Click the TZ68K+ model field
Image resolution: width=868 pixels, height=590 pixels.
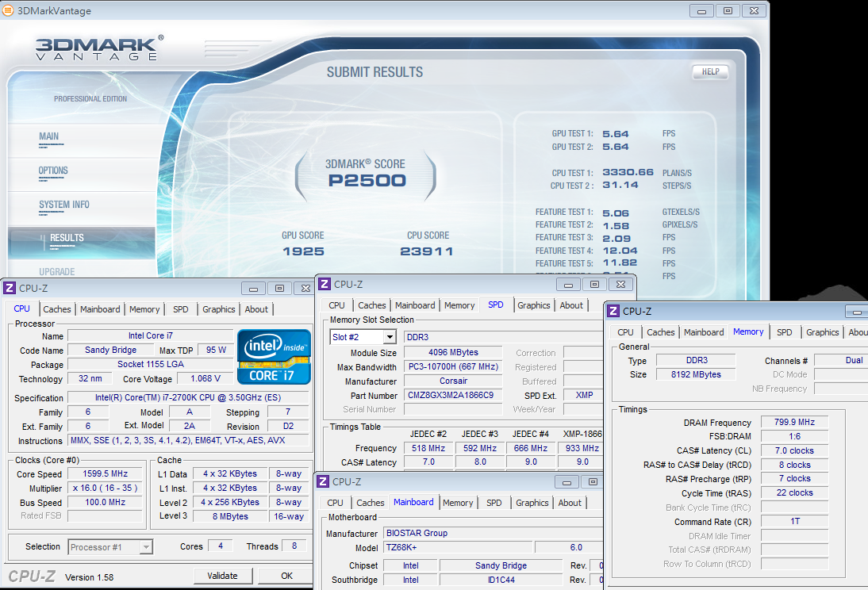click(x=458, y=547)
